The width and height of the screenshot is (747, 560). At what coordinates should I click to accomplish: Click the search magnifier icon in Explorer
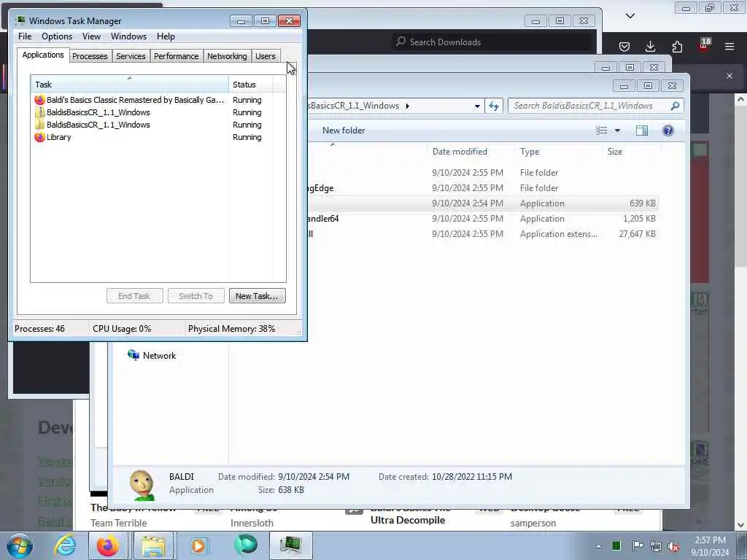click(x=675, y=106)
